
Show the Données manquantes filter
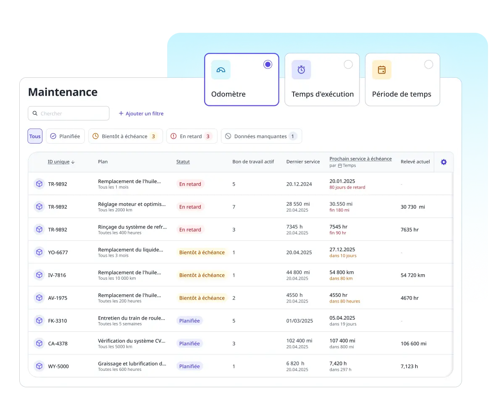[x=261, y=136]
